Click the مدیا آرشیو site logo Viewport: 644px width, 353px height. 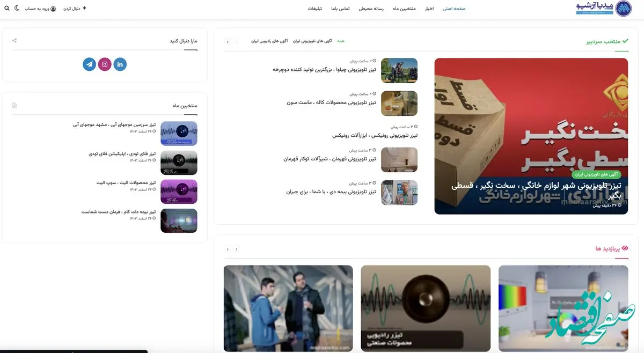[600, 9]
